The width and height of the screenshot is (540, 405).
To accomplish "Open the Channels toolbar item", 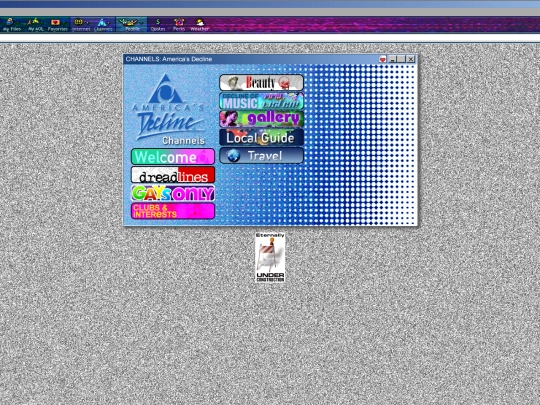I will click(103, 24).
